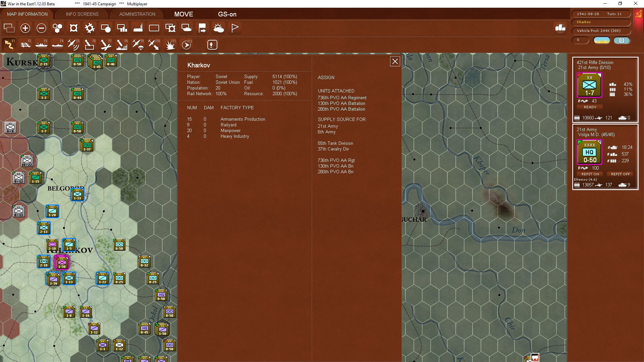Click the 421st Rifle Division name heading
Viewport: 644px width, 362px height.
coord(595,62)
